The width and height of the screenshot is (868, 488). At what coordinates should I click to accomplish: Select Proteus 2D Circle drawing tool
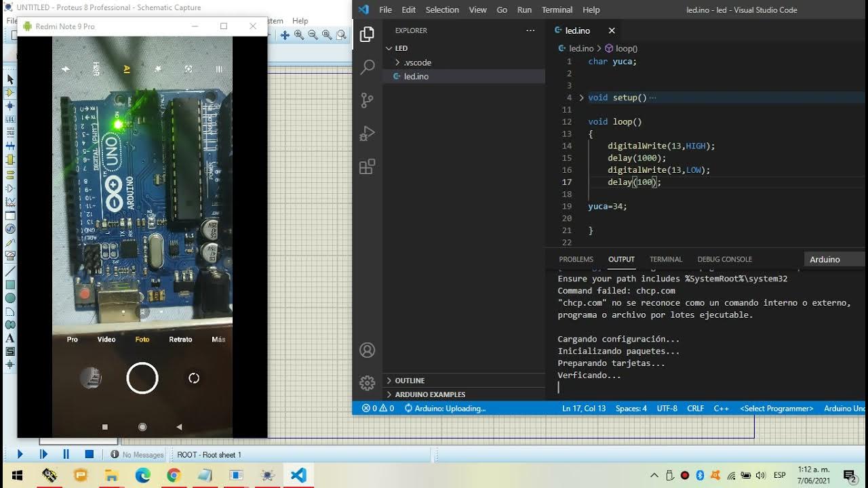click(10, 298)
